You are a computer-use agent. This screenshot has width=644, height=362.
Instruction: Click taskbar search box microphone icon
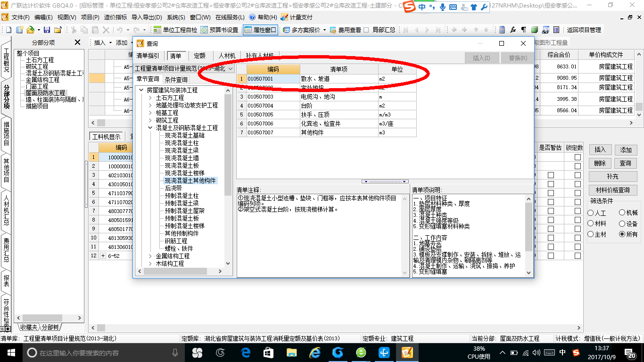pyautogui.click(x=175, y=353)
